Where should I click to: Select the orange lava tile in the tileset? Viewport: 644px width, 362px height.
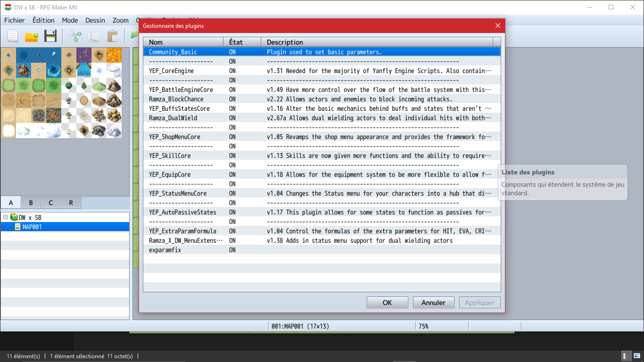[114, 55]
